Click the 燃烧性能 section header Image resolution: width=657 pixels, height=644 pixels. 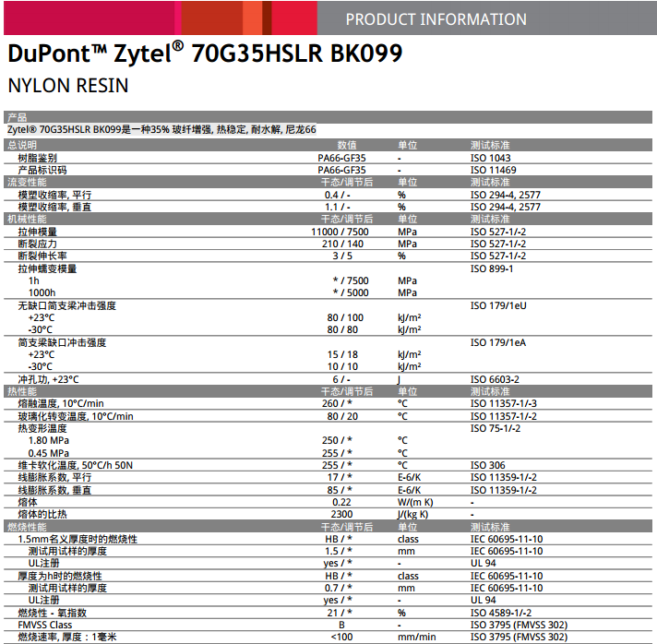tap(27, 527)
